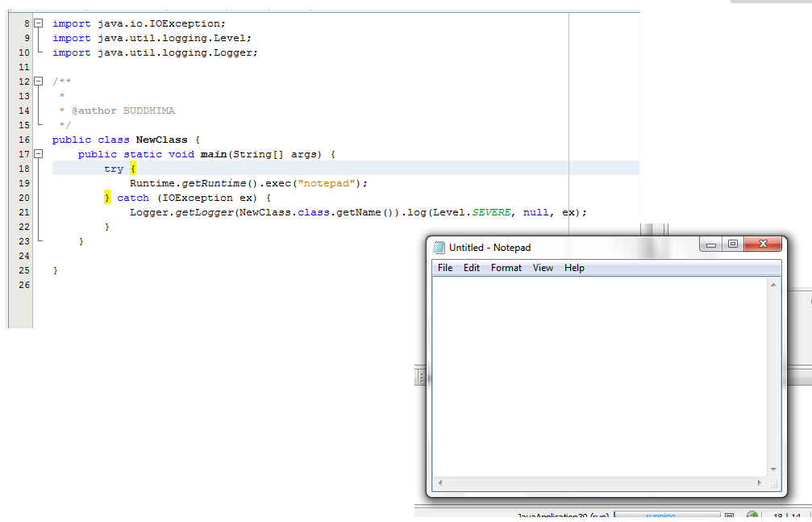Place cursor on the highlighted try keyword

pos(113,169)
